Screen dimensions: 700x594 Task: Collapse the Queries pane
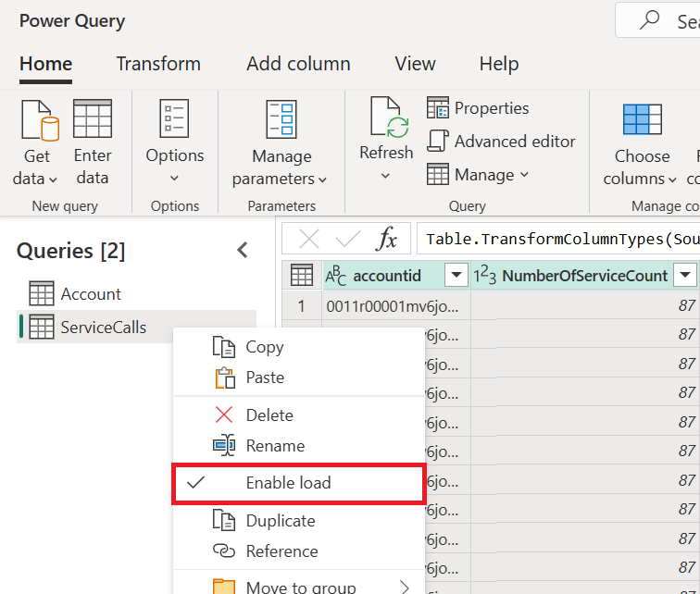pyautogui.click(x=243, y=250)
